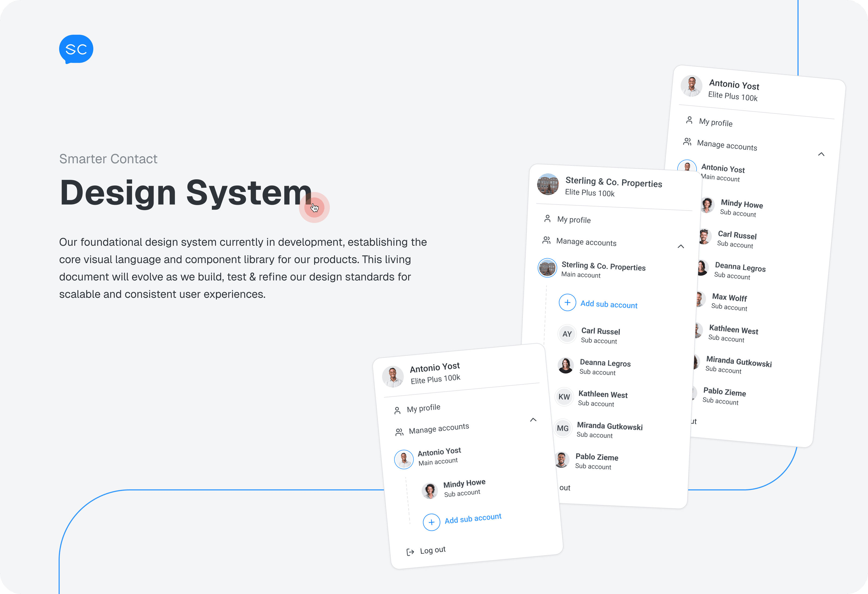Viewport: 868px width, 594px height.
Task: Collapse Manage accounts chevron in top-right panel
Action: [x=821, y=154]
